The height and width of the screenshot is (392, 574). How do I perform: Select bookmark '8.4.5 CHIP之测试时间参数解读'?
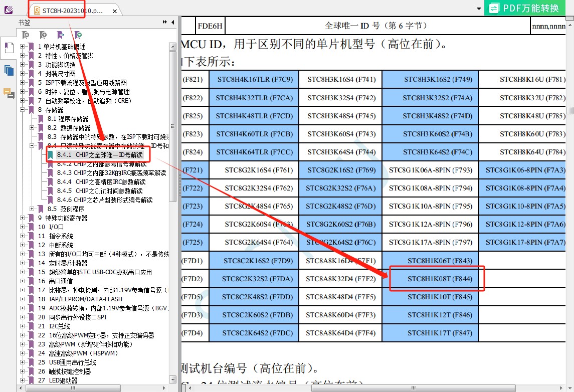tap(100, 191)
